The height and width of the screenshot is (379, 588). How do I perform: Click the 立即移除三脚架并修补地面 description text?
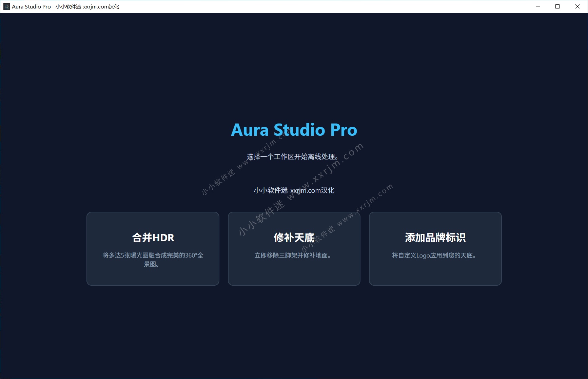coord(294,255)
